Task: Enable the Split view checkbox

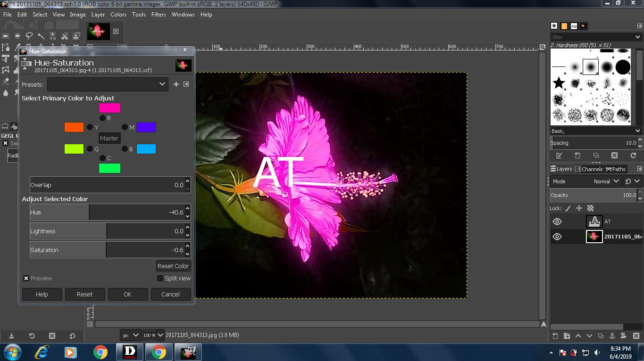Action: point(160,279)
